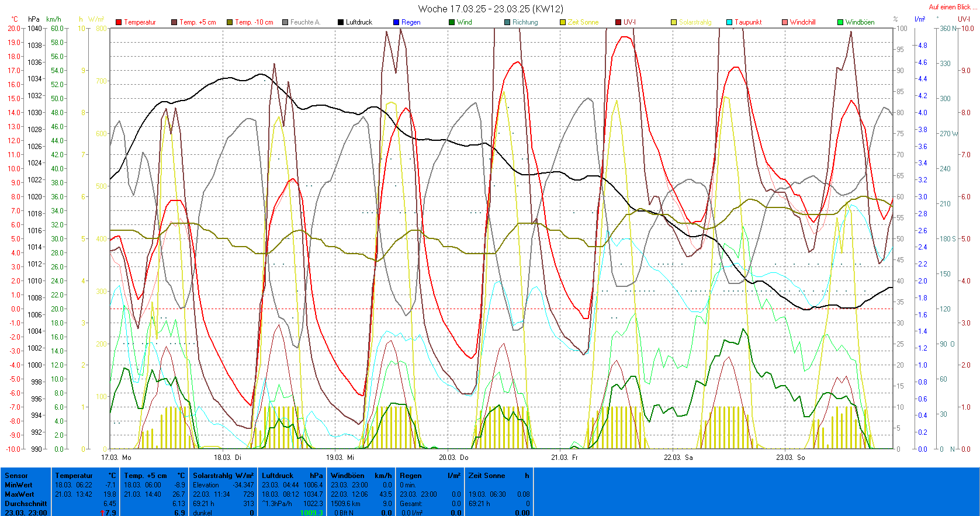
Task: Select the '21.03. Fr' day label
Action: click(565, 458)
